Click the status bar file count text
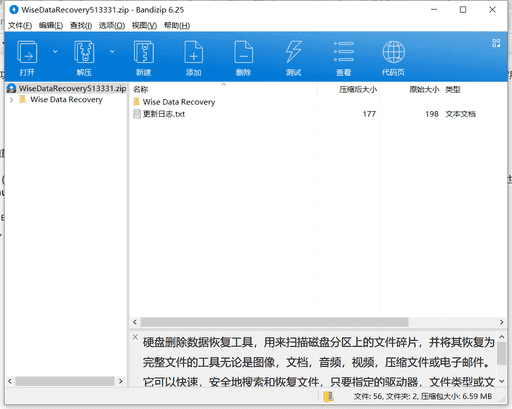Viewport: 512px width, 409px height. tap(423, 396)
